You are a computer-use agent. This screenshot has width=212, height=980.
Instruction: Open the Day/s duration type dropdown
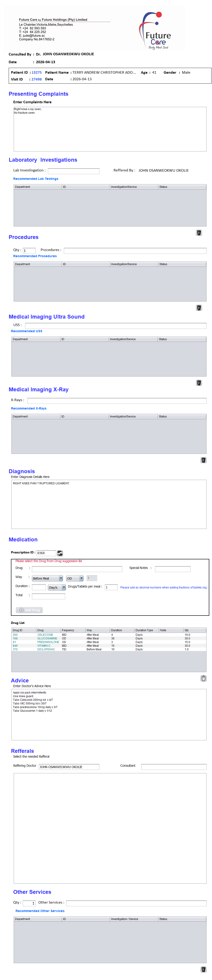(x=64, y=587)
